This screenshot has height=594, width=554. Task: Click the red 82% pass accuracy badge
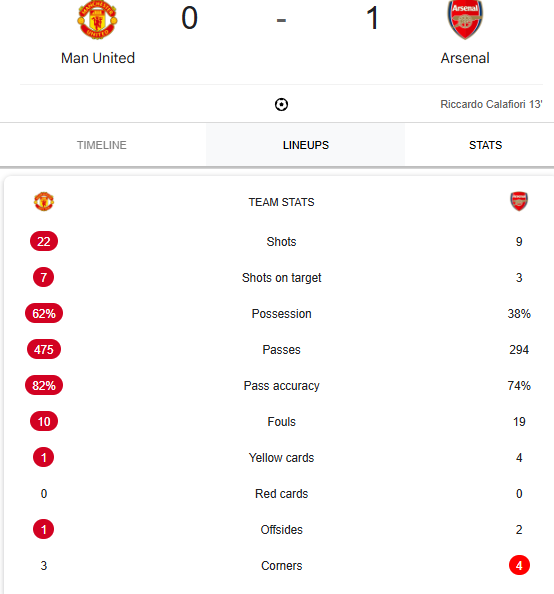44,385
